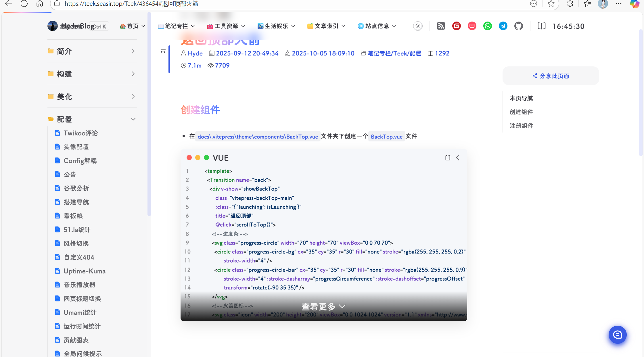Image resolution: width=644 pixels, height=357 pixels.
Task: Toggle the light/dark theme switch
Action: point(418,26)
